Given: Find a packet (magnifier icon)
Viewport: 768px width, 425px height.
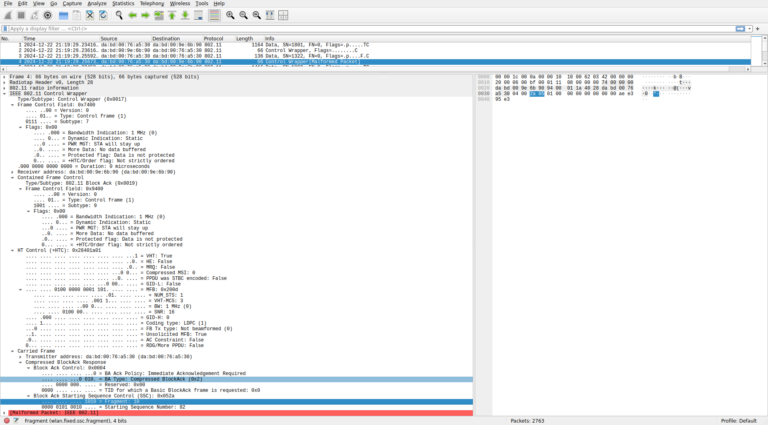Looking at the screenshot, I should point(119,15).
